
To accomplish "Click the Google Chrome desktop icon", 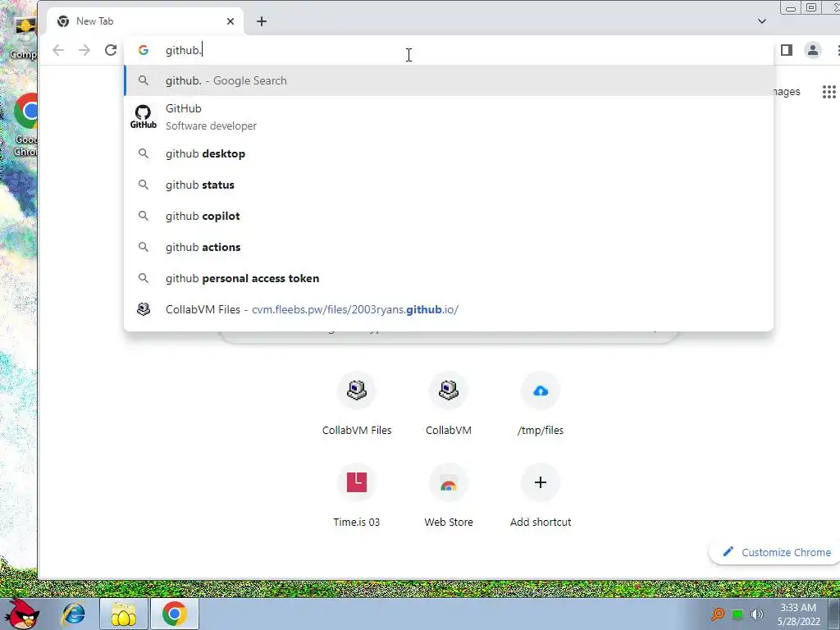I will click(25, 125).
